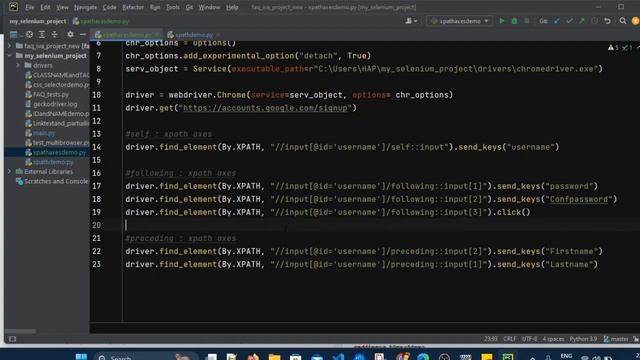Expand the drivers folder

coord(18,65)
